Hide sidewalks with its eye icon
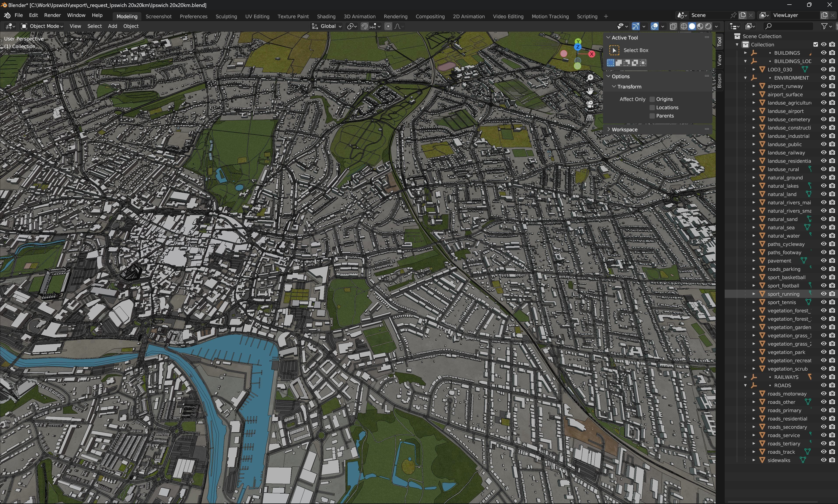 click(x=824, y=460)
